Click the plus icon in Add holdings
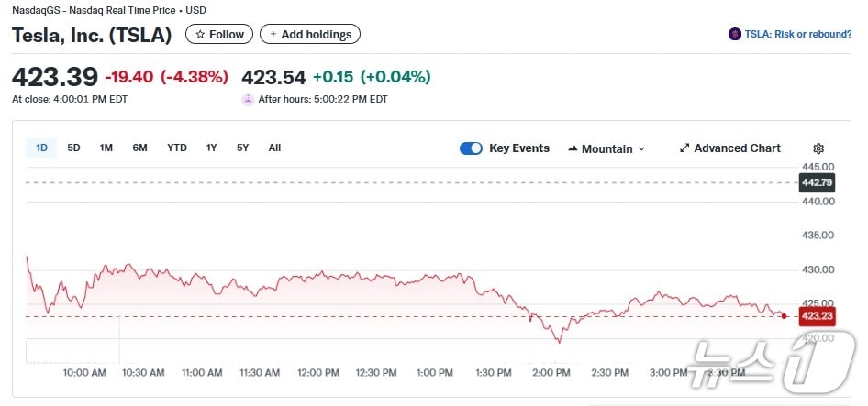The height and width of the screenshot is (406, 868). 273,35
